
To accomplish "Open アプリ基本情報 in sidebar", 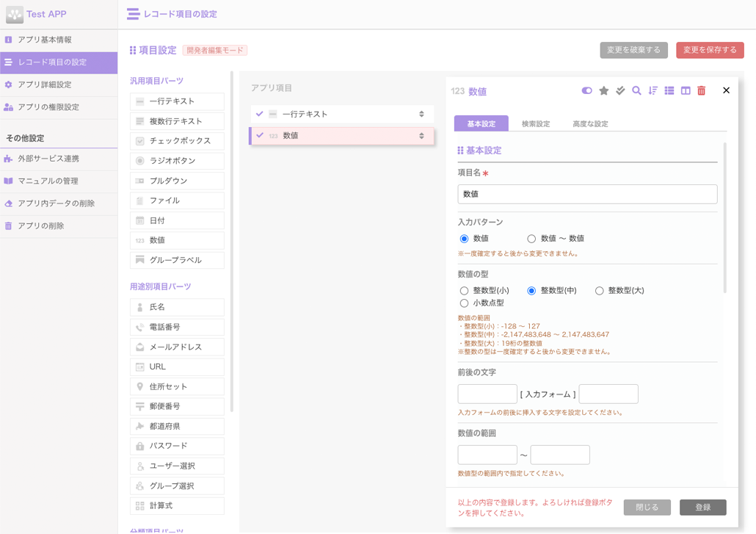I will coord(59,40).
